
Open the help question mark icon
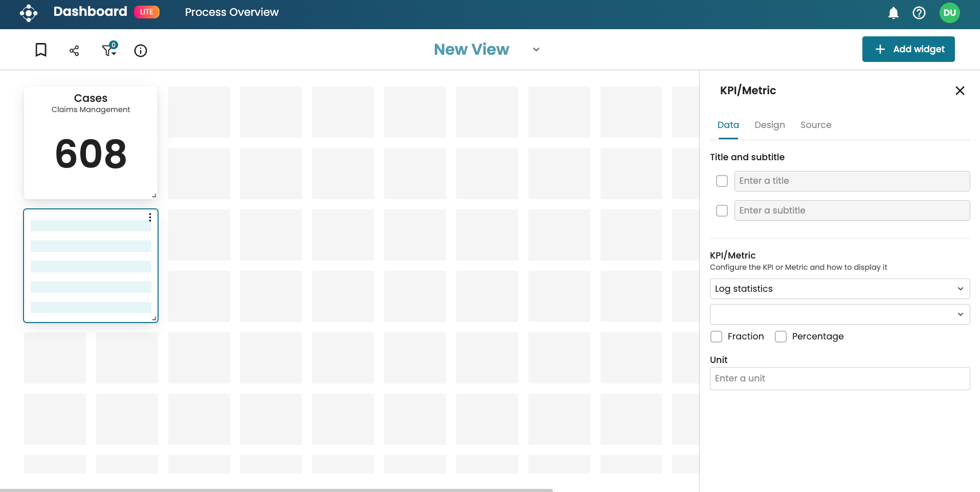[919, 13]
